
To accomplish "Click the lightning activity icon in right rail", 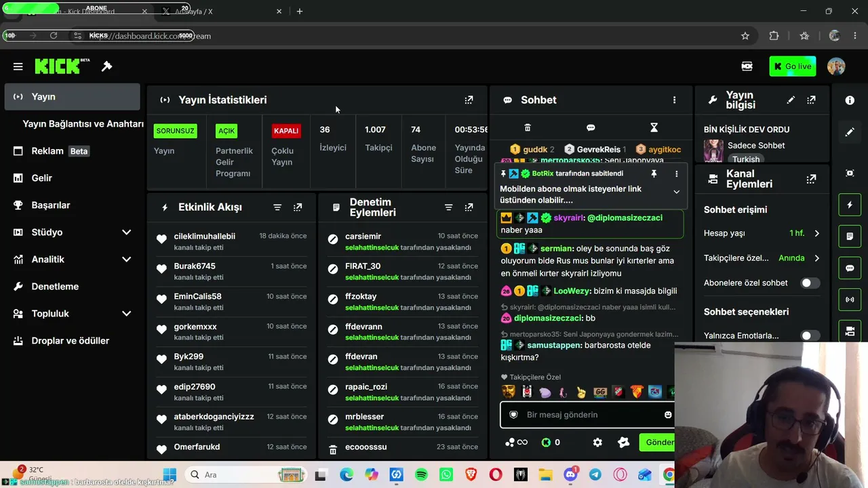I will point(850,205).
